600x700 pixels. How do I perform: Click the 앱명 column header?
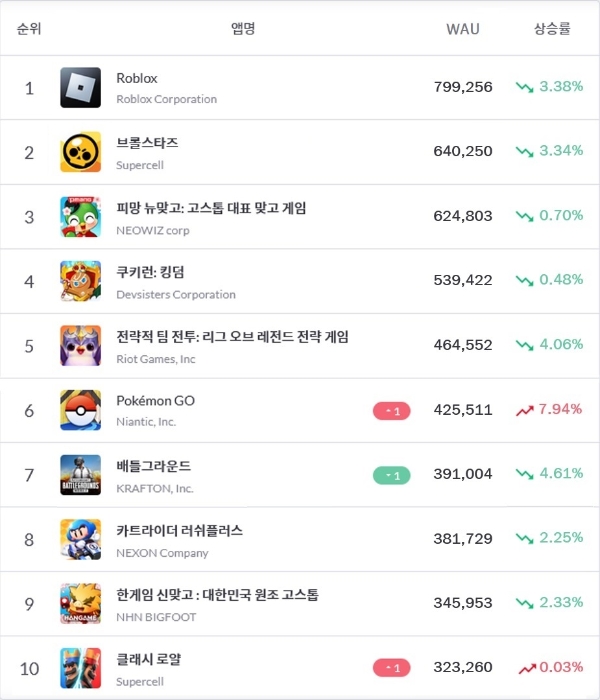(x=243, y=29)
